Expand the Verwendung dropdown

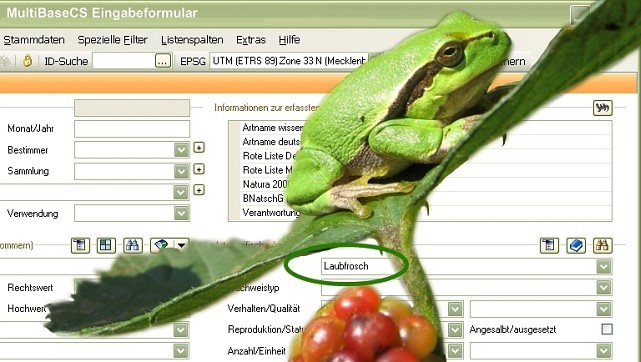[181, 213]
